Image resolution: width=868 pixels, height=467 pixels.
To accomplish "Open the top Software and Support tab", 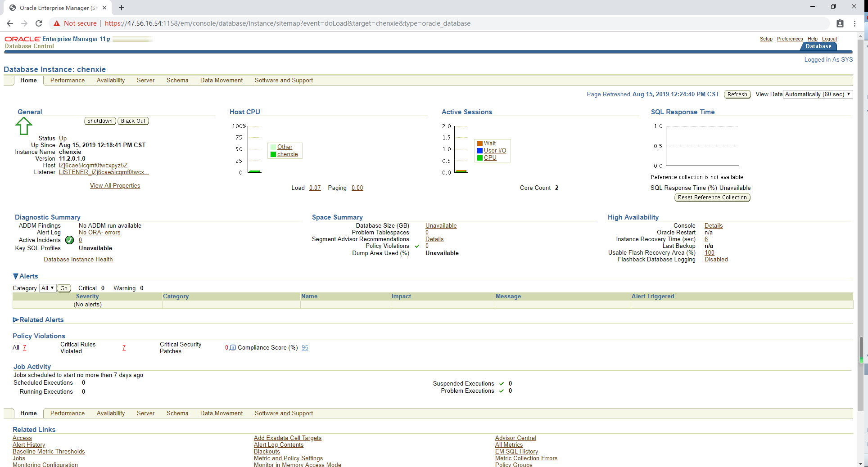I will 284,81.
